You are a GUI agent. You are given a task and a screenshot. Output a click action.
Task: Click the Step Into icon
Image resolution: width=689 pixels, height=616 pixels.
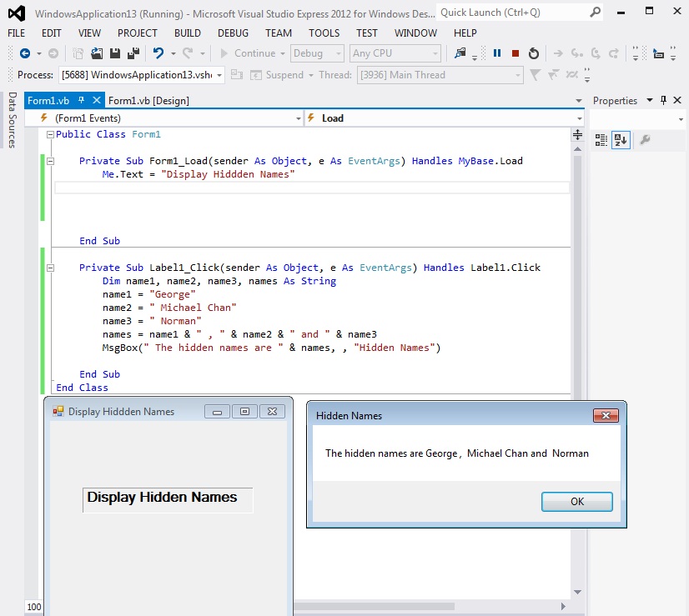click(x=577, y=53)
